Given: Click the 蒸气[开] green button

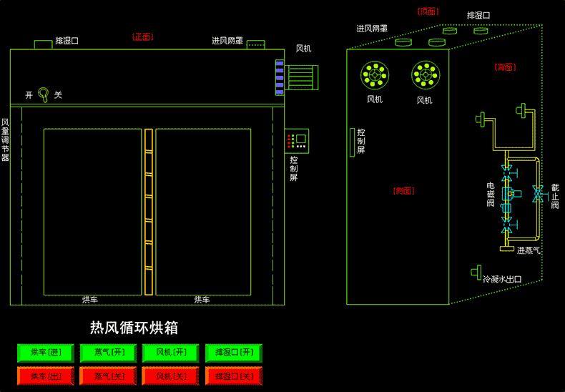Looking at the screenshot, I should (109, 353).
